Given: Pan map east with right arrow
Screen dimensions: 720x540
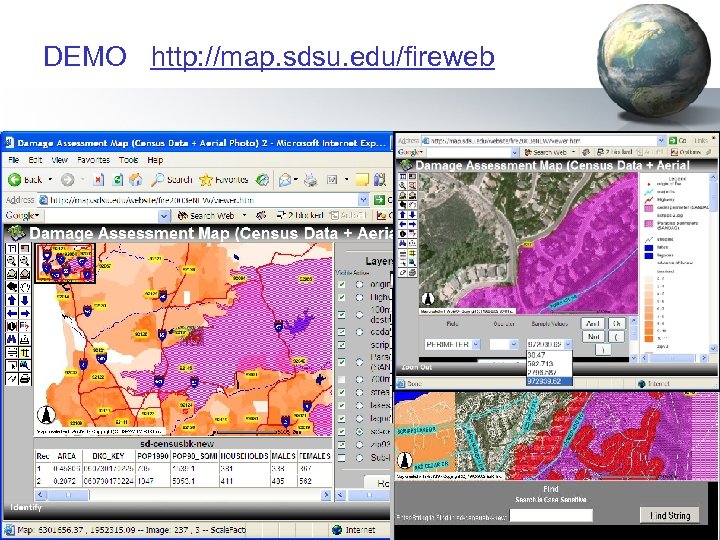Looking at the screenshot, I should (x=24, y=313).
